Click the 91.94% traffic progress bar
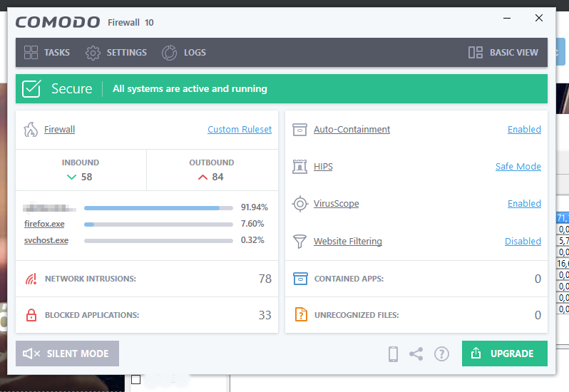 pyautogui.click(x=158, y=208)
